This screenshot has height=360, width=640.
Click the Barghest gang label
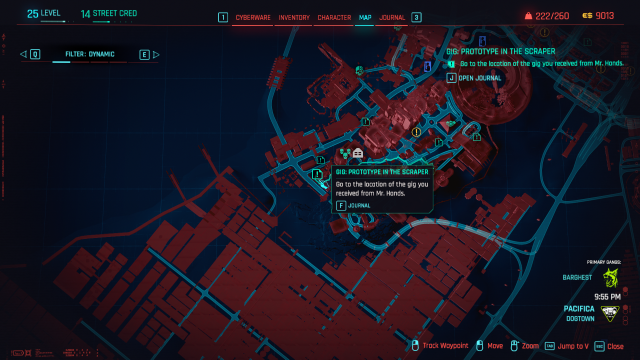(x=577, y=278)
